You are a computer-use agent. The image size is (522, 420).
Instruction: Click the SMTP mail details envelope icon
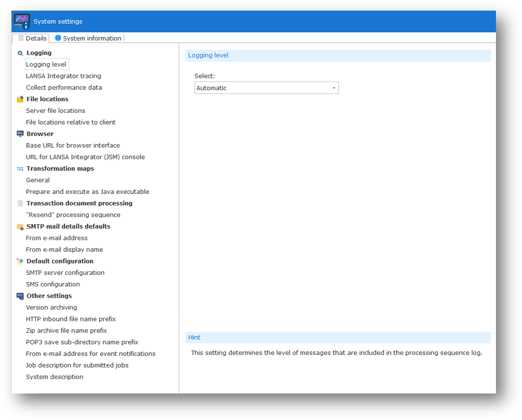click(x=20, y=227)
